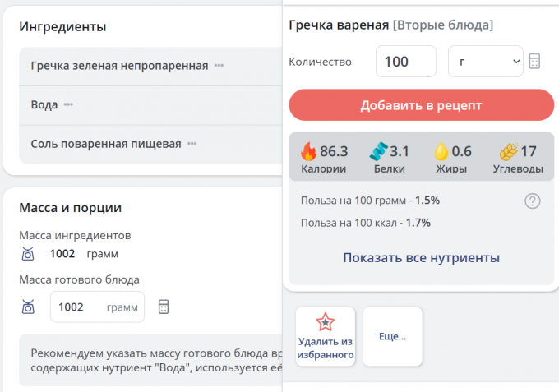The width and height of the screenshot is (559, 392).
Task: Click the flame calories icon
Action: tap(308, 151)
